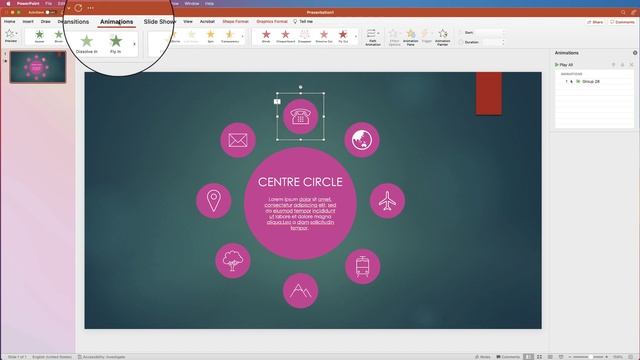Open the Help menu in menu bar
The width and height of the screenshot is (640, 360).
click(209, 3)
